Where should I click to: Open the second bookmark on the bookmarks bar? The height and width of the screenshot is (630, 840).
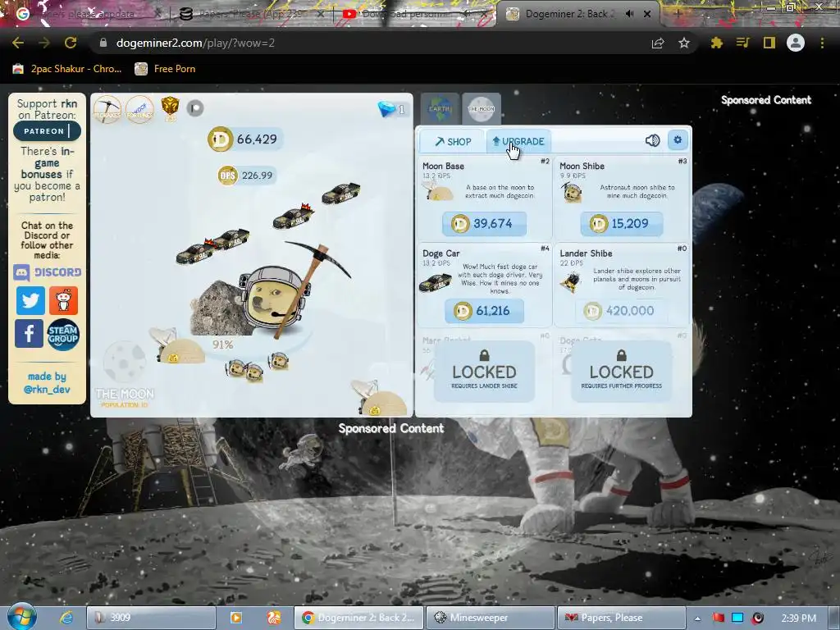pyautogui.click(x=165, y=69)
